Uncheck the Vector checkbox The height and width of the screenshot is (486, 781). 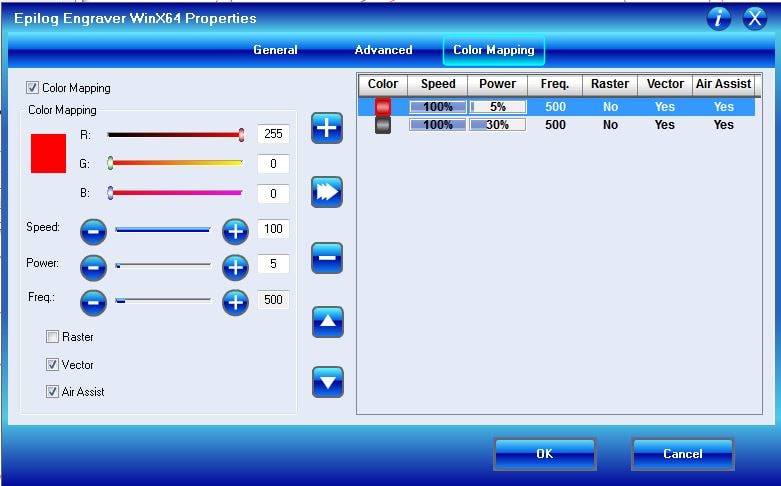click(x=52, y=365)
